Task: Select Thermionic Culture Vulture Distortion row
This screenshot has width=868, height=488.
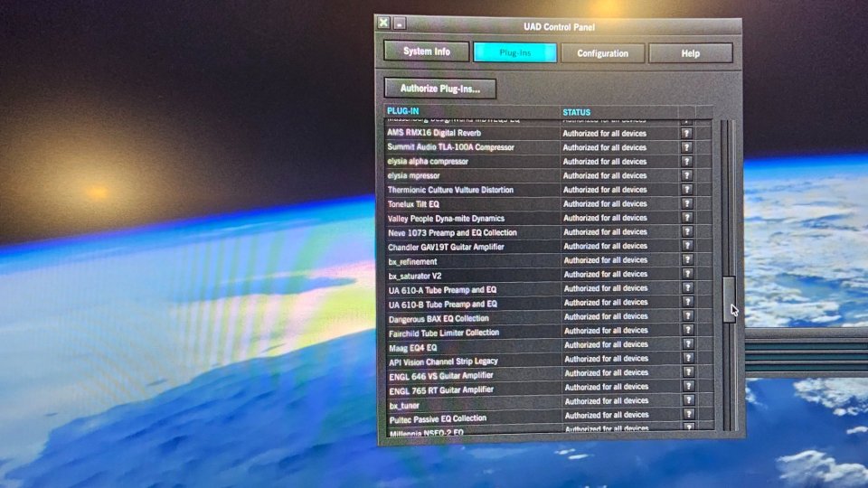Action: tap(549, 190)
